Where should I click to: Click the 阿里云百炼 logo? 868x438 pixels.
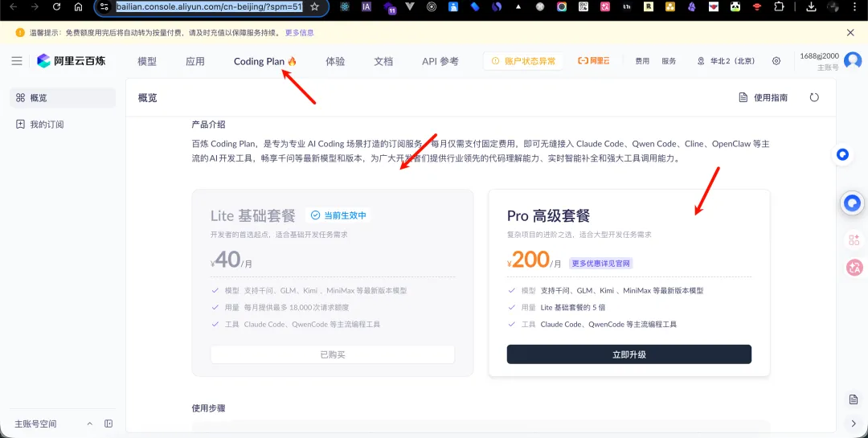pos(71,61)
